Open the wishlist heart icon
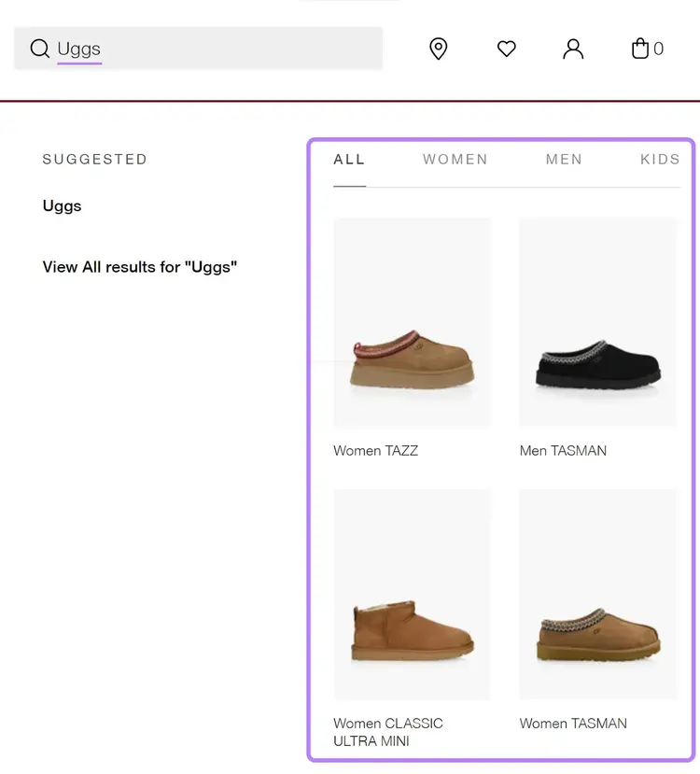Viewport: 700px width, 774px height. coord(506,49)
